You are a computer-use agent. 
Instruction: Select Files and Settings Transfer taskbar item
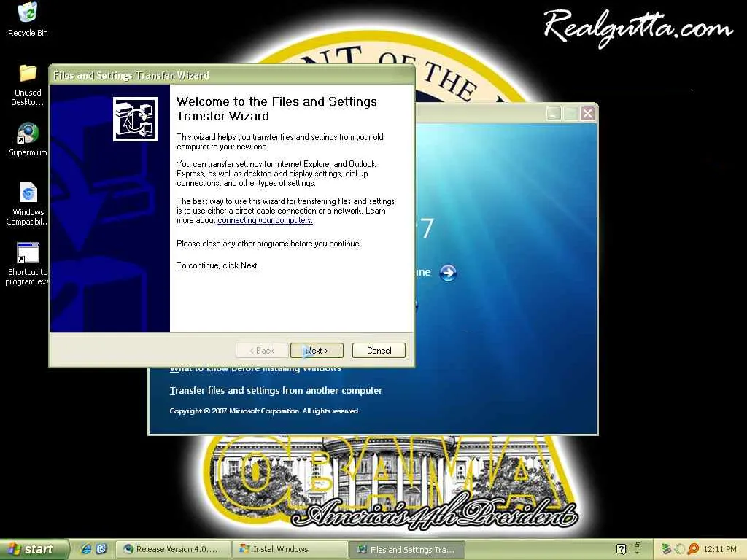point(407,549)
